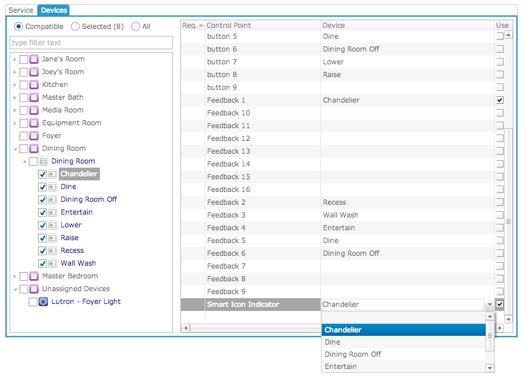Select the Feedback 3 control point row
The width and height of the screenshot is (527, 388).
337,215
